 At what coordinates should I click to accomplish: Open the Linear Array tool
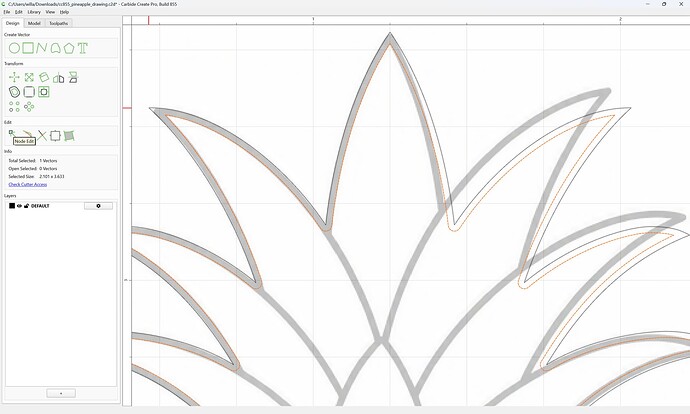coord(14,106)
